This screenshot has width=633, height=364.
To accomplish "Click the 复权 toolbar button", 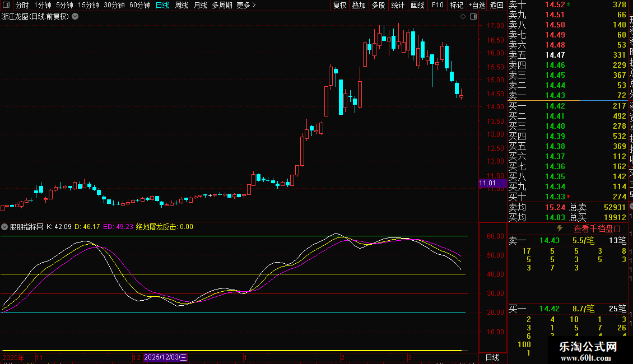I will [339, 5].
